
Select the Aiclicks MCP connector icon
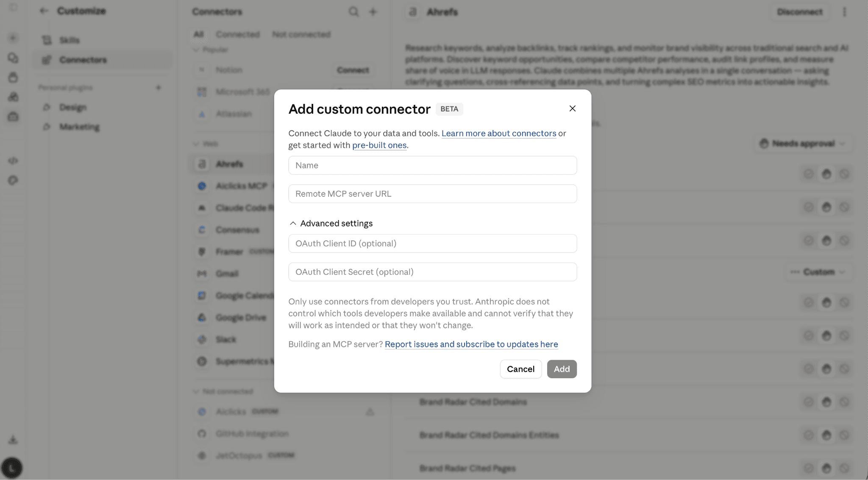tap(202, 186)
